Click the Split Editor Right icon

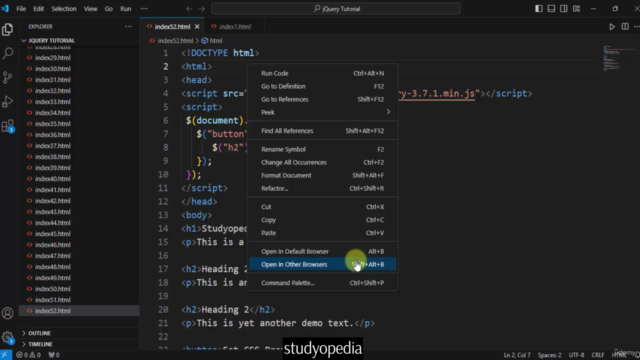[625, 27]
